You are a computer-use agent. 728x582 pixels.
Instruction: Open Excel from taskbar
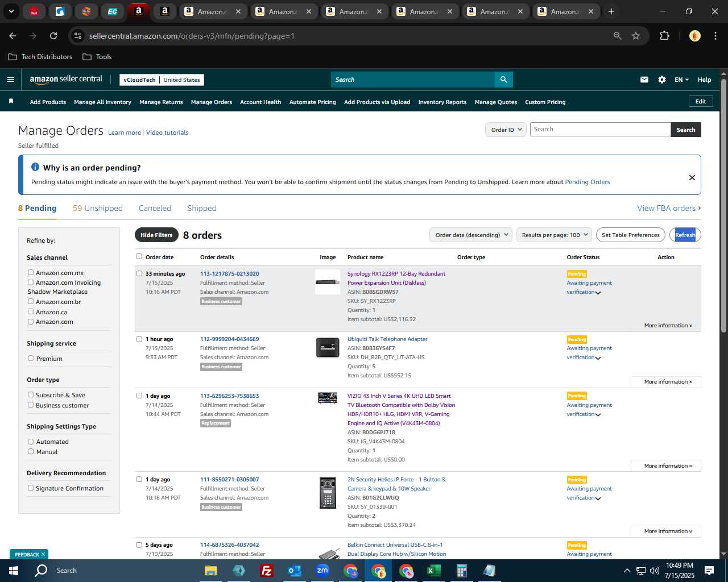[x=433, y=571]
